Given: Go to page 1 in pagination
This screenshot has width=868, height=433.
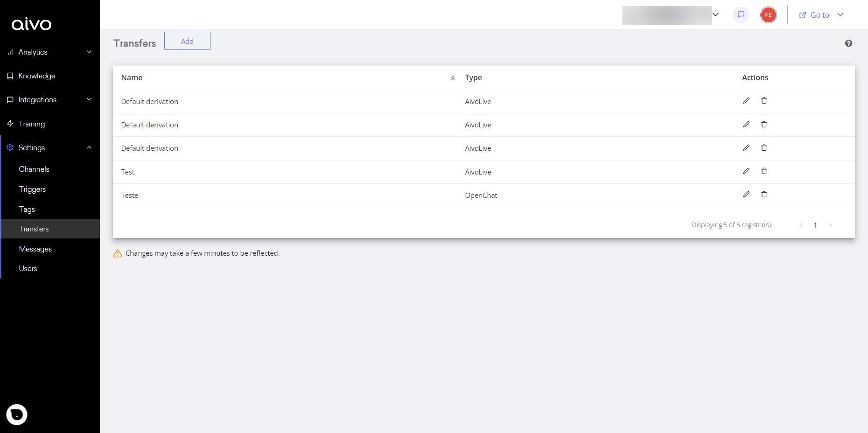Looking at the screenshot, I should [815, 225].
